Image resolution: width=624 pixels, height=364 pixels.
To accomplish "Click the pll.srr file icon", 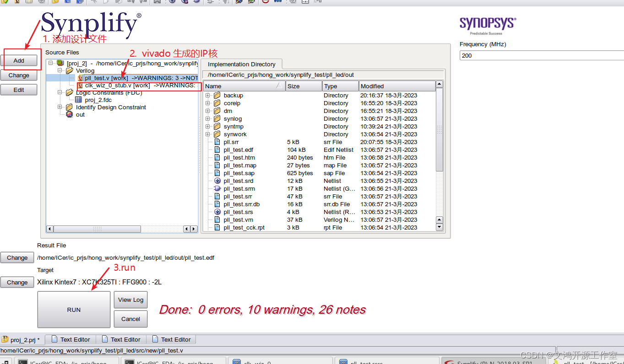I will point(217,142).
